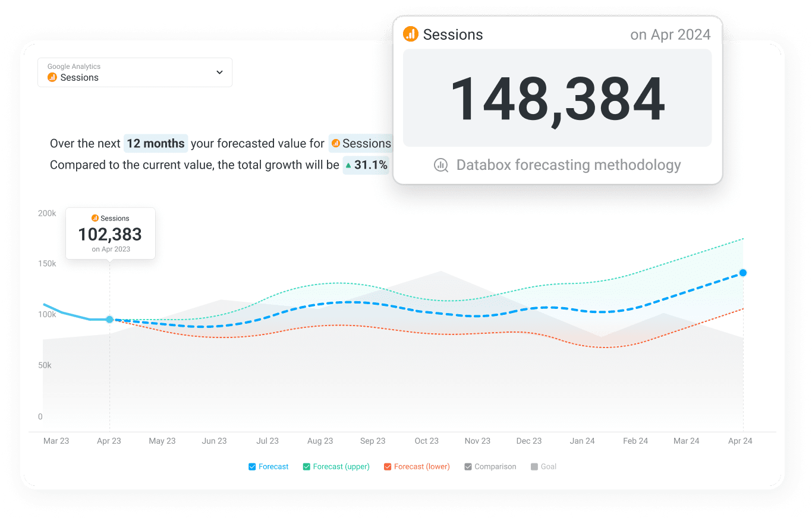Viewport: 812px width, 518px height.
Task: Click the Apr 23 axis label
Action: click(x=109, y=441)
